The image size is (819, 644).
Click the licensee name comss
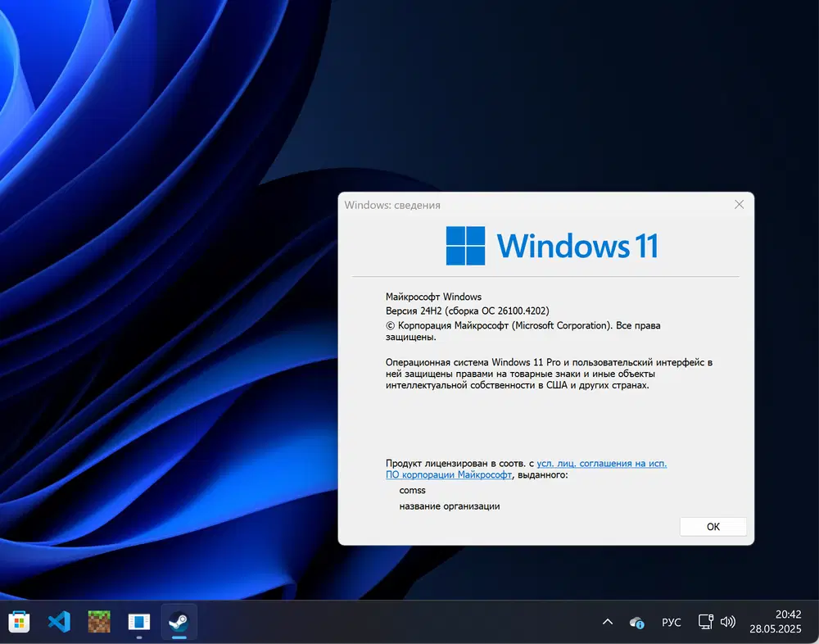[x=412, y=490]
